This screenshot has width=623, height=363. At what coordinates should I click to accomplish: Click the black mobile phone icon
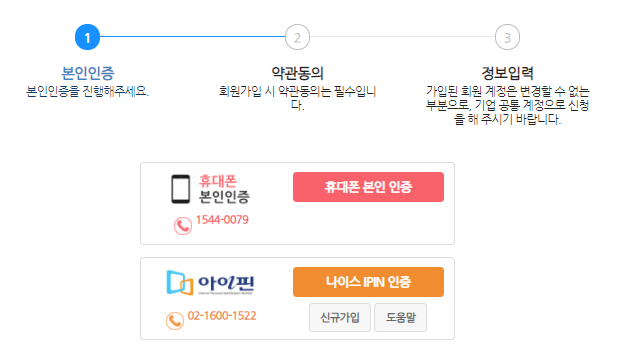click(180, 189)
